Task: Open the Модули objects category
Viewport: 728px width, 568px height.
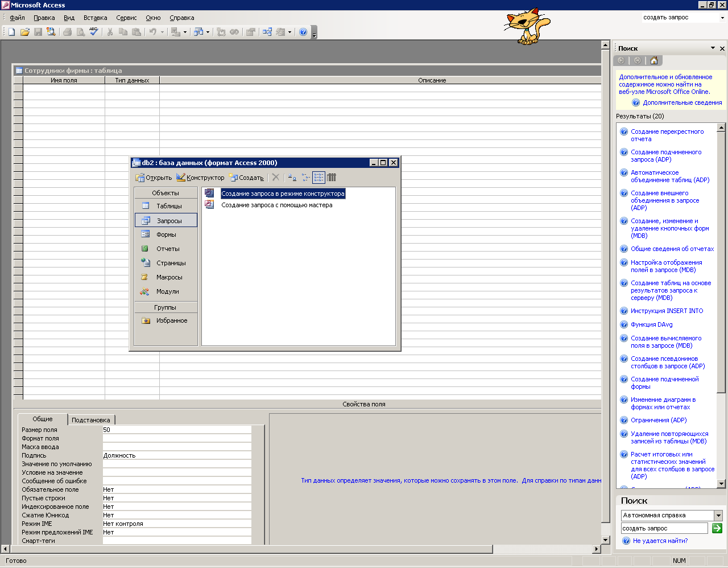Action: (x=166, y=291)
